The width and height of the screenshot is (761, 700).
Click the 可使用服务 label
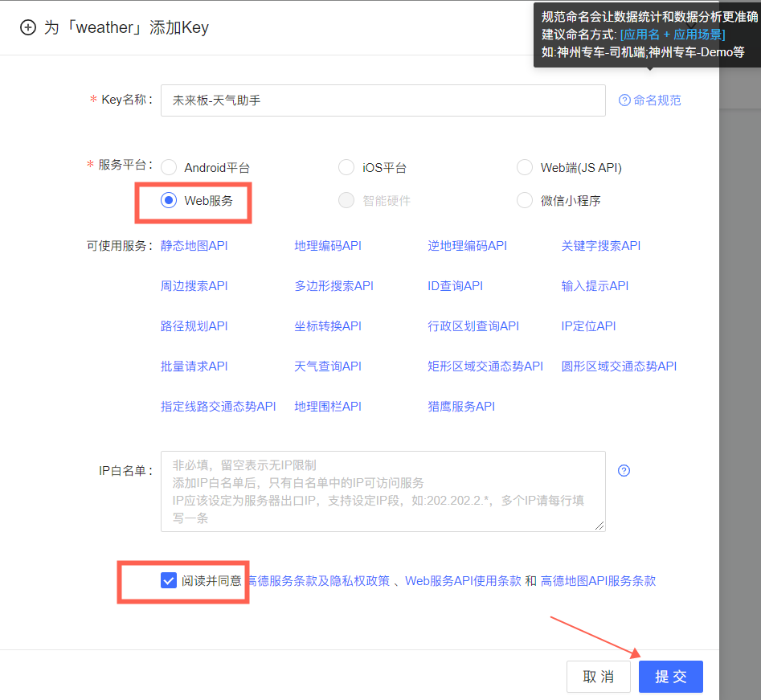pos(120,246)
